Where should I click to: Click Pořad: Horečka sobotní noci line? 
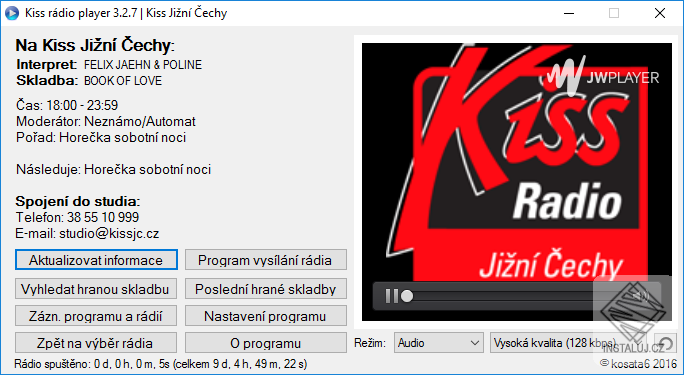[101, 137]
